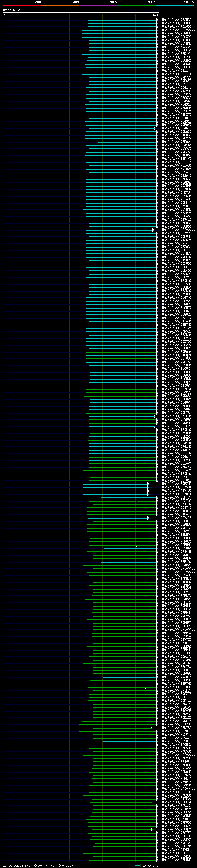The width and height of the screenshot is (197, 868).
Task: Click UniRef100_Q9M7S3 label
Action: pos(176,78)
